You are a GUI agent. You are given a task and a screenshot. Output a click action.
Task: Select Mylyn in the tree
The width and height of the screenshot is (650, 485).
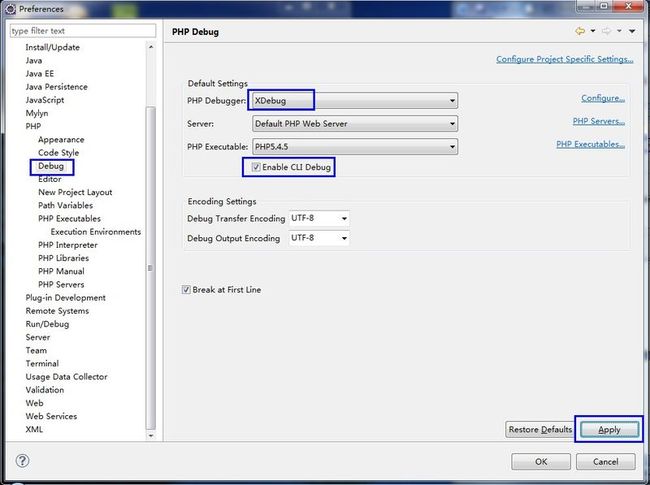[x=37, y=113]
